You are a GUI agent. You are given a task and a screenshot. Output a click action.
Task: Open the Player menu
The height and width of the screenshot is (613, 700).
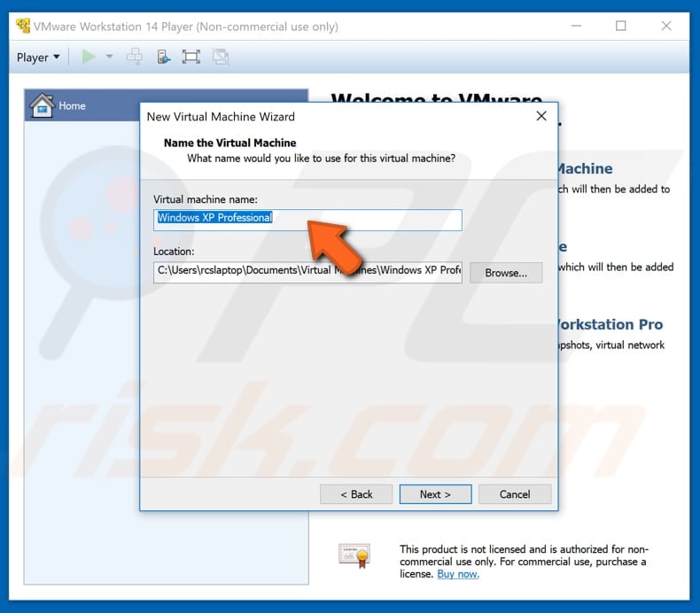coord(38,58)
